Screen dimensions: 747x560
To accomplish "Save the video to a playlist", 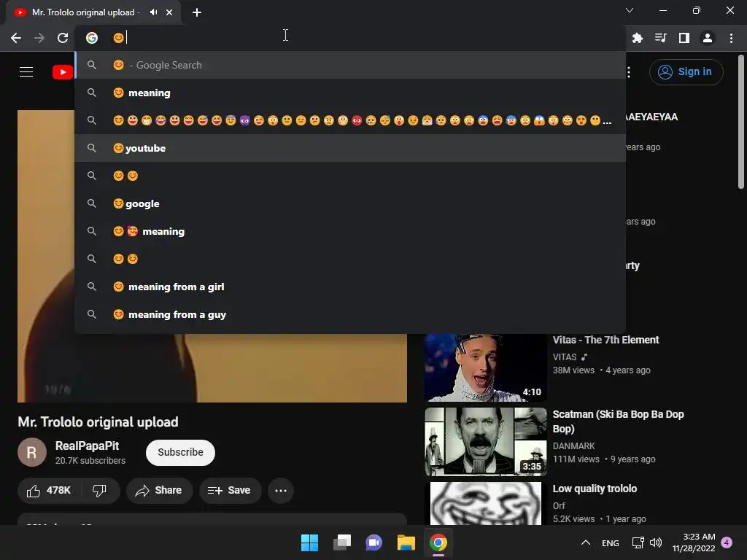I will point(230,491).
